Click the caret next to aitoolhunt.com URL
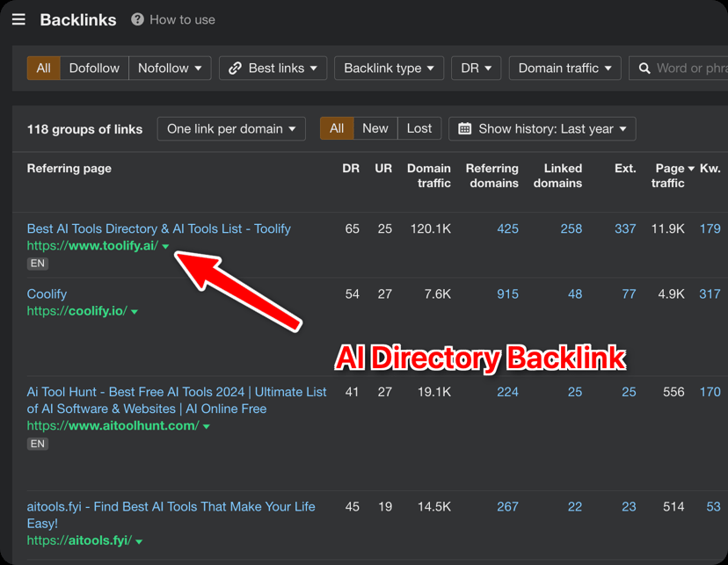 point(207,426)
